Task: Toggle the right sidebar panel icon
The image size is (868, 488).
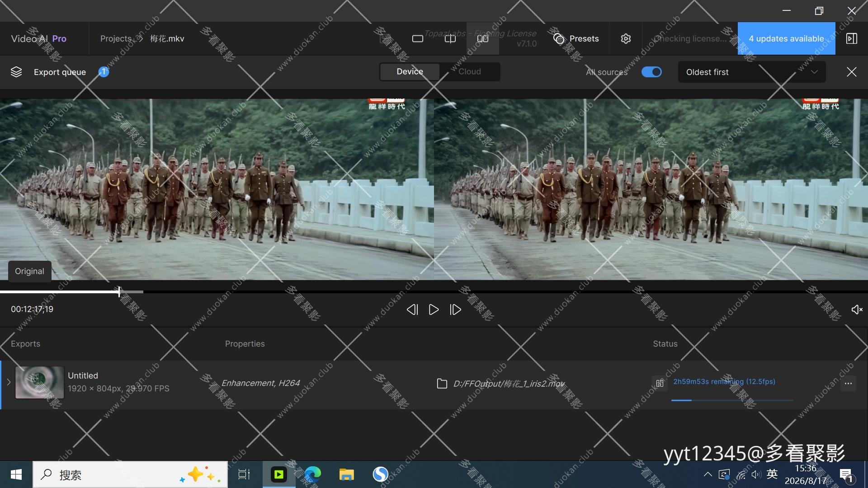Action: pos(852,39)
